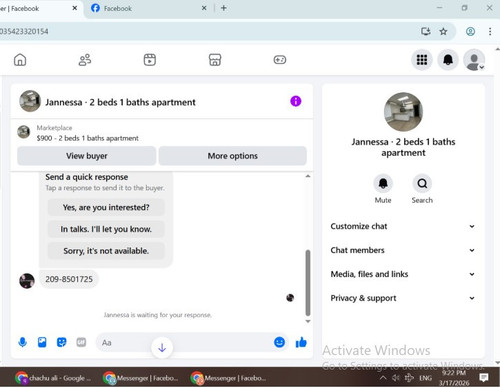Send a thumbs-up like

point(301,342)
